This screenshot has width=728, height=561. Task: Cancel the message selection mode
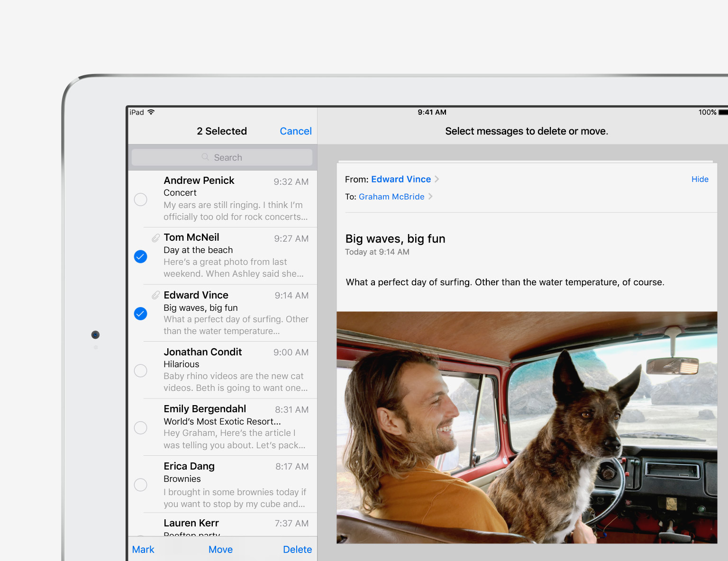[x=295, y=131]
